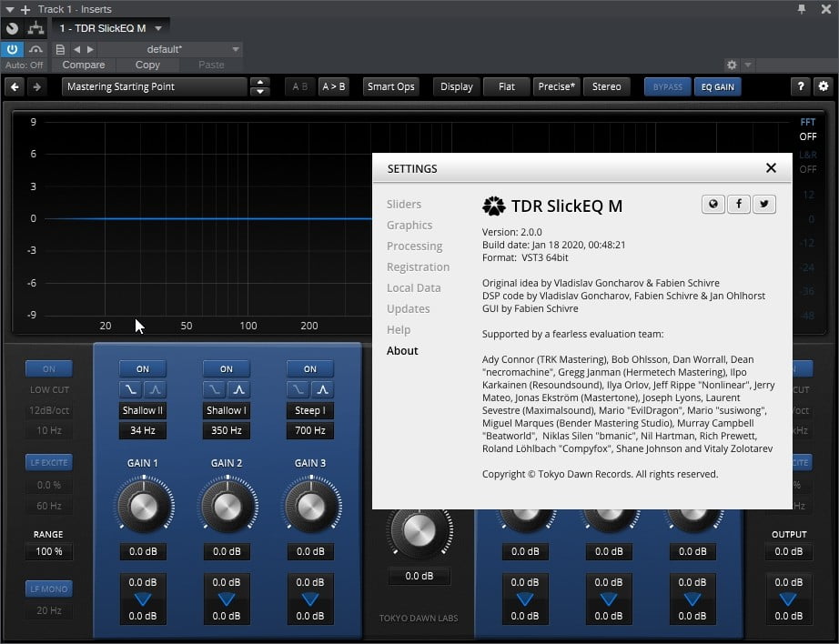Select the previous preset with the stepper up arrow

pyautogui.click(x=260, y=83)
